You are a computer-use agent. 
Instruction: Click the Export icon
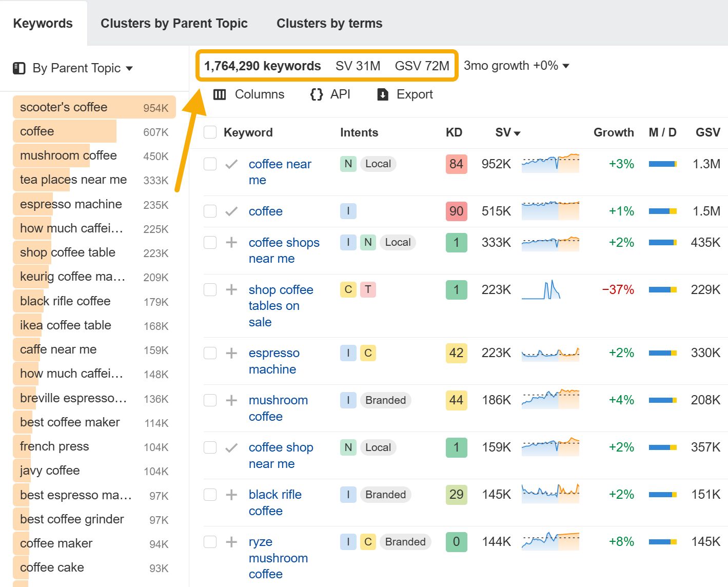[x=383, y=94]
